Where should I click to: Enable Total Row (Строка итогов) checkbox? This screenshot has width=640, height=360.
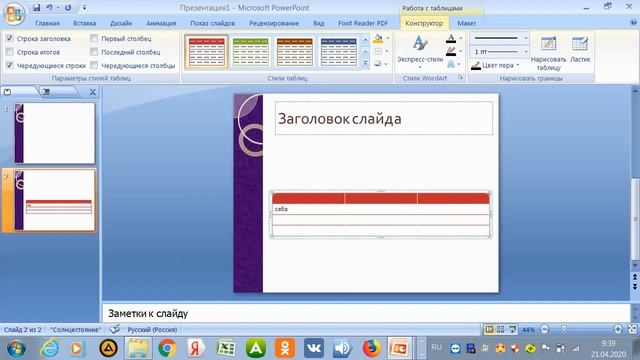coord(9,52)
